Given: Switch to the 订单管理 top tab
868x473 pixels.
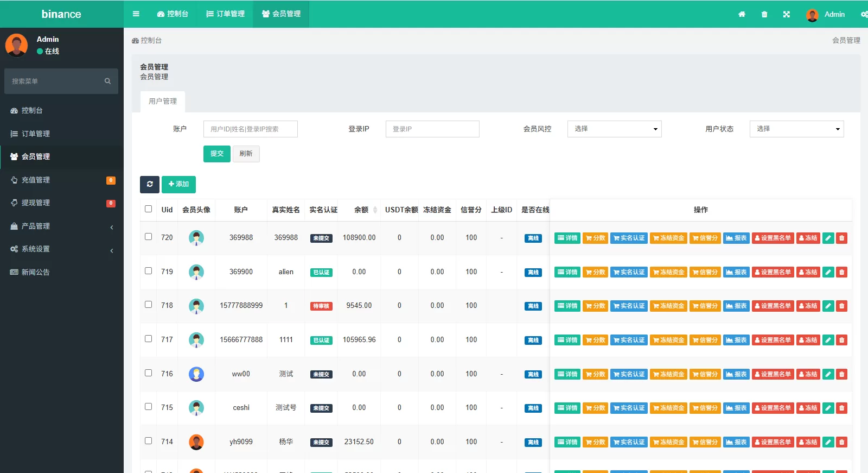Looking at the screenshot, I should [226, 14].
